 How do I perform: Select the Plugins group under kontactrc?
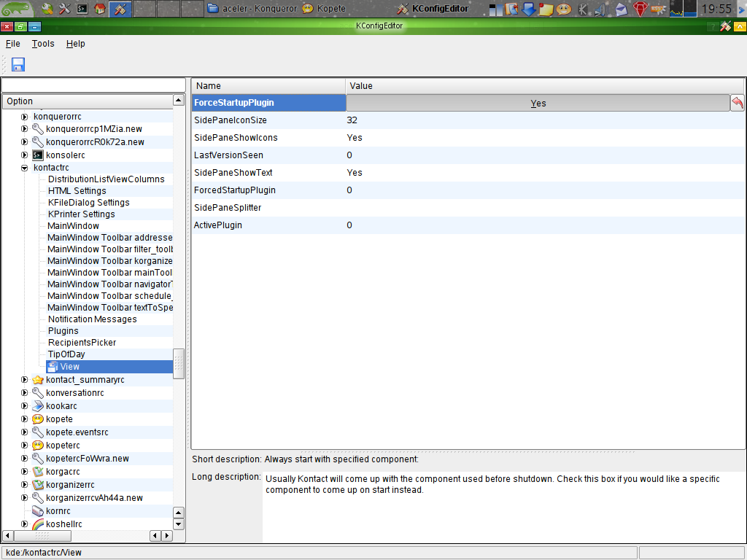click(63, 331)
